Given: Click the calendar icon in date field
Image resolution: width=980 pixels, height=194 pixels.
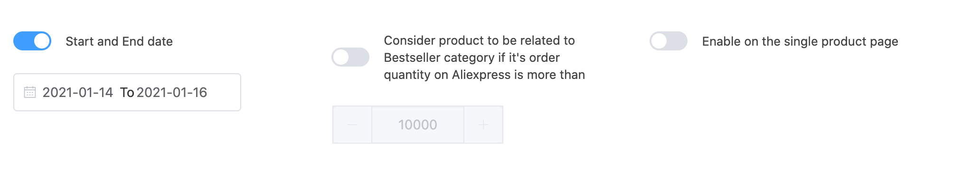Looking at the screenshot, I should [x=30, y=92].
